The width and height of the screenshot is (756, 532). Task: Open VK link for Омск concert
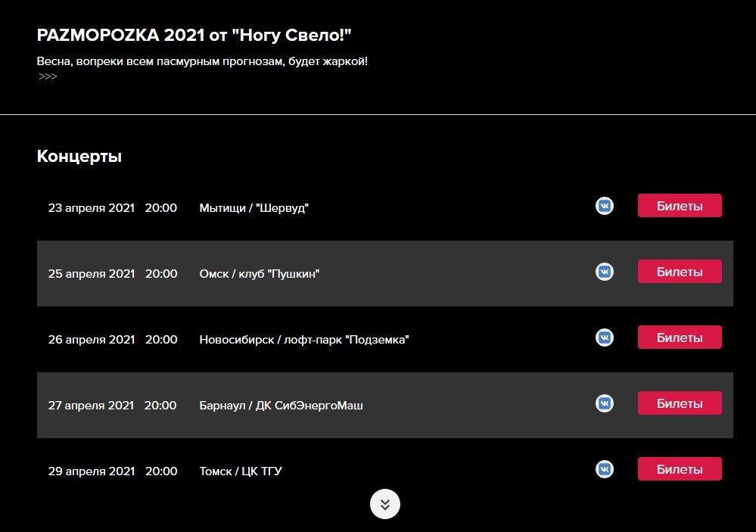pos(604,272)
